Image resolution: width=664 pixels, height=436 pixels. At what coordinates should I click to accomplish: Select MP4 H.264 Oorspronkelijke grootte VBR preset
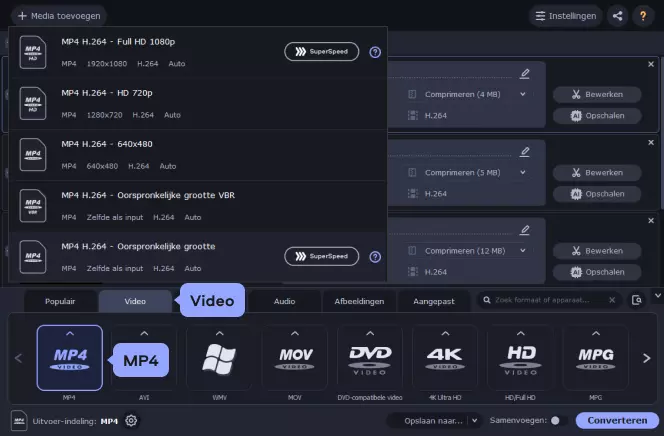click(x=198, y=206)
